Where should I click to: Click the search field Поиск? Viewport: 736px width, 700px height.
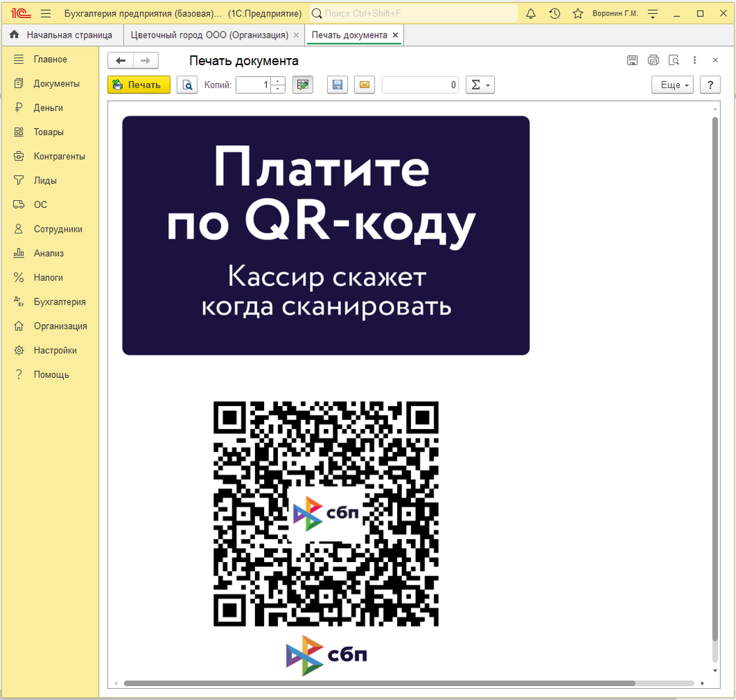point(414,13)
